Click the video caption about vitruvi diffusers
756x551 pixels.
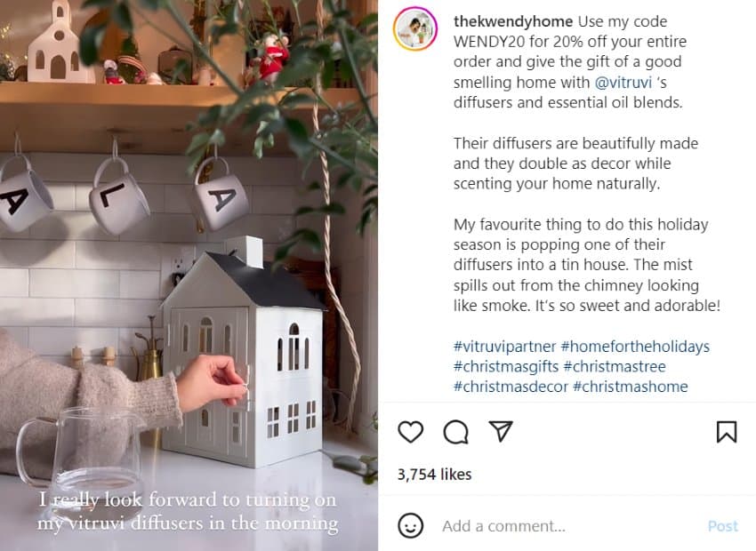[x=188, y=511]
